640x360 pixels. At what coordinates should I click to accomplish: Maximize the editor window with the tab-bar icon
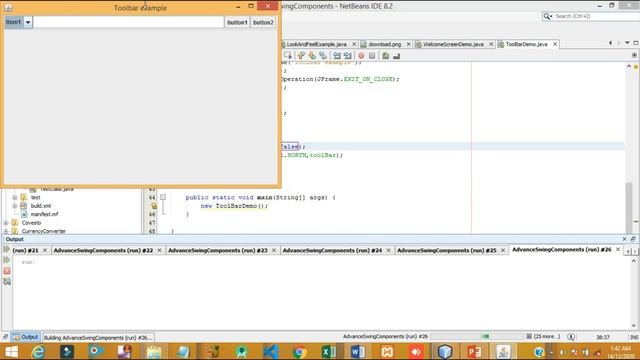point(636,43)
